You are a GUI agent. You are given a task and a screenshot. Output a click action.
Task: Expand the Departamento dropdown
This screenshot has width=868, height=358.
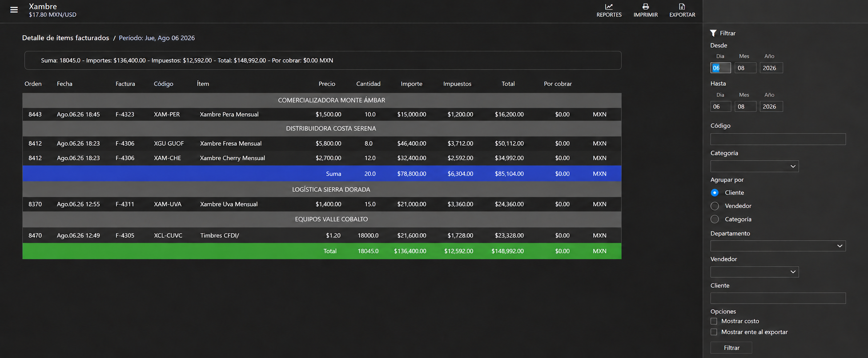(778, 246)
